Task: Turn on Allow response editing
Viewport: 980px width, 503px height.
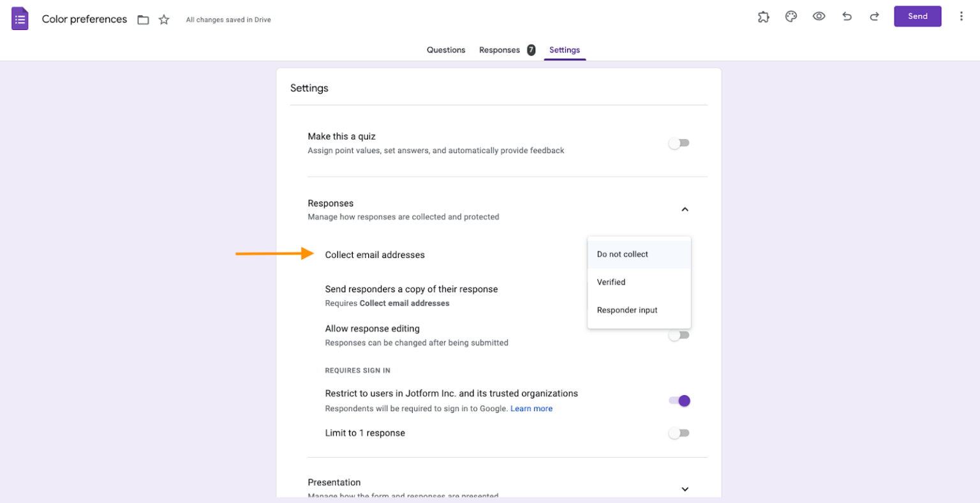Action: pos(678,334)
